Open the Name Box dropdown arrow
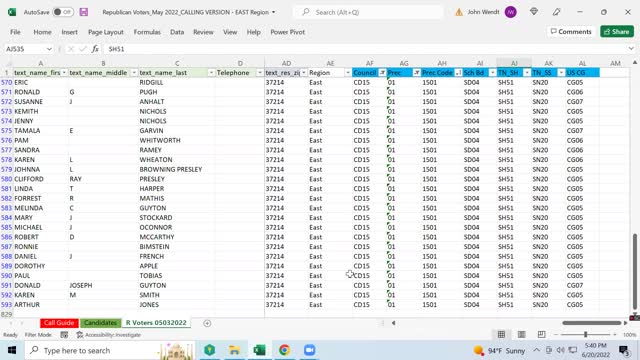Screen dimensions: 640x360 pos(49,49)
